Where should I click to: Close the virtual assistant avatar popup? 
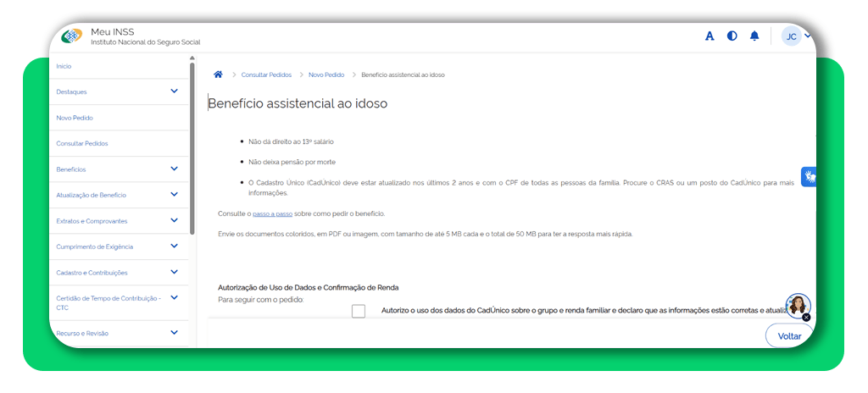pos(806,318)
